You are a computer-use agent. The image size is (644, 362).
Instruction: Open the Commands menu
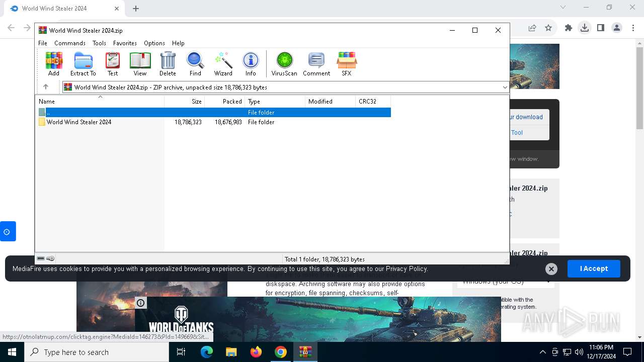click(x=70, y=43)
